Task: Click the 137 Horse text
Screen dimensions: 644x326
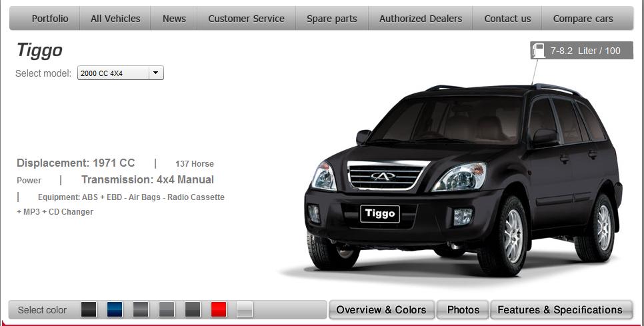Action: (x=195, y=164)
